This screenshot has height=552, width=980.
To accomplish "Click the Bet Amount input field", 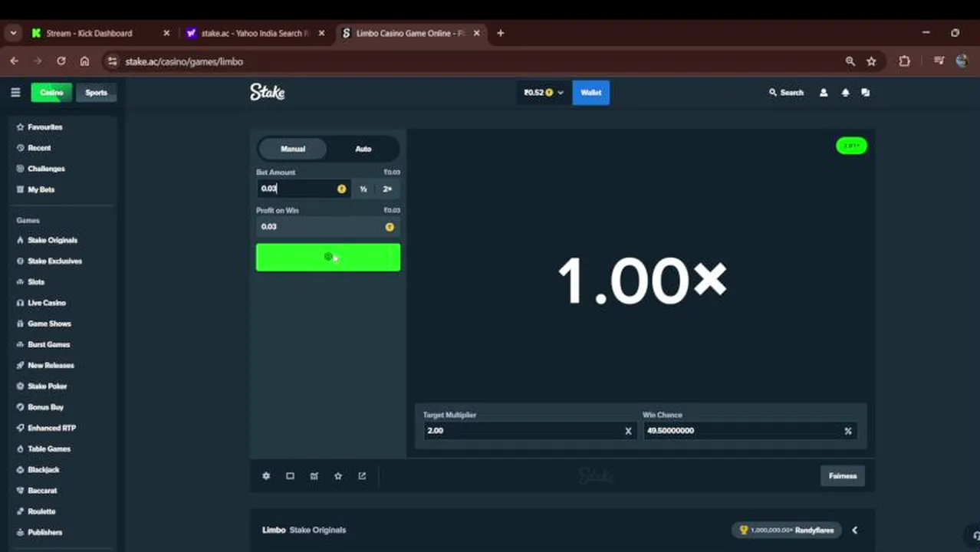I will tap(303, 189).
